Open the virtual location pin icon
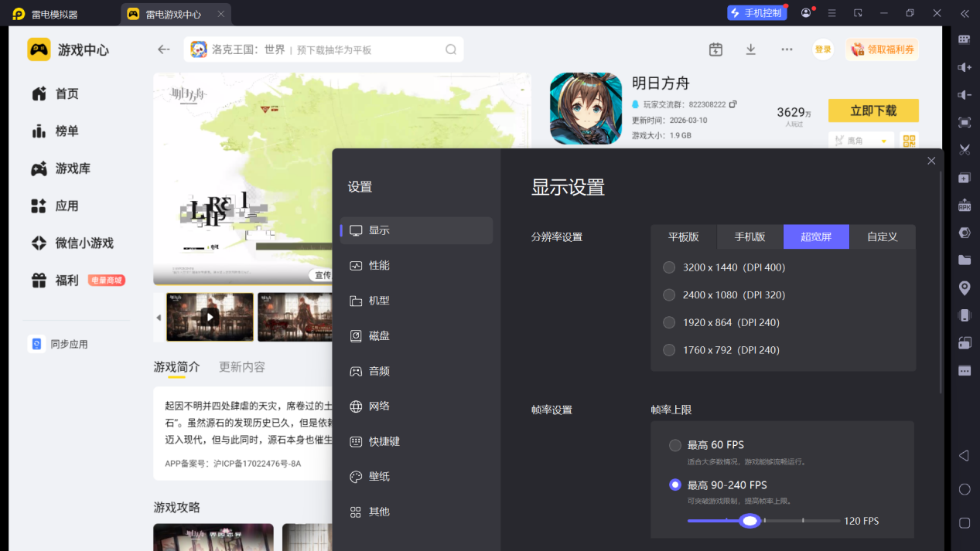Image resolution: width=980 pixels, height=551 pixels. (964, 287)
